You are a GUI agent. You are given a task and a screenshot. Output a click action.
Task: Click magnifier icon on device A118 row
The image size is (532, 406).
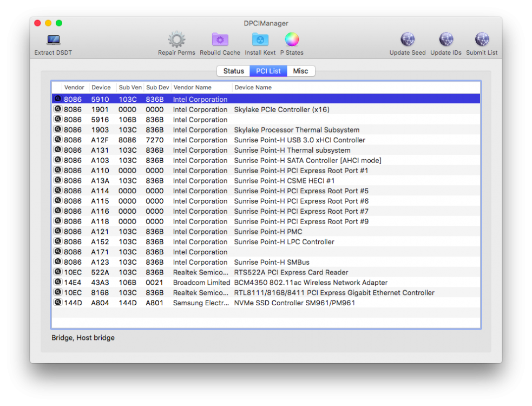[x=58, y=221]
